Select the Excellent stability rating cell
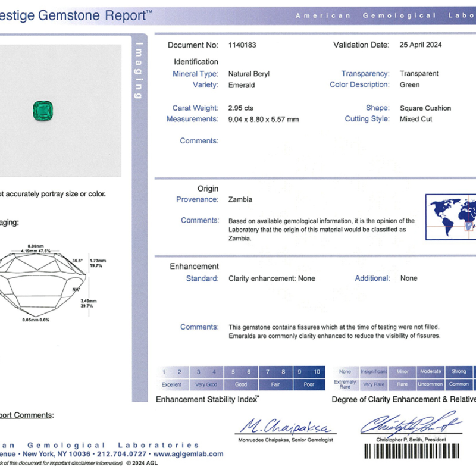This screenshot has width=476, height=476. click(171, 384)
